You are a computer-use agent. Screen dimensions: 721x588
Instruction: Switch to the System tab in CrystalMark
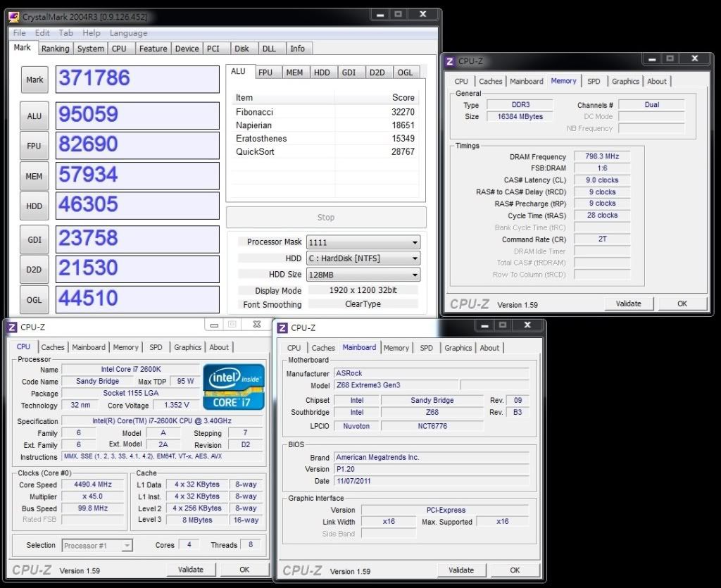(x=91, y=49)
